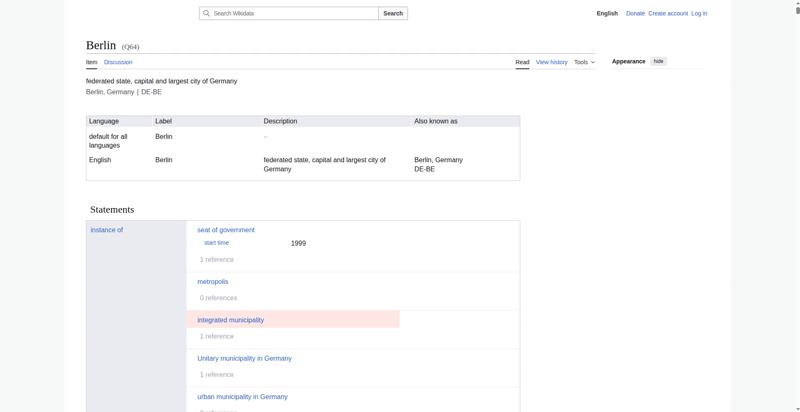Screen dimensions: 800x412
Task: Select the Item tab
Action: 91,62
